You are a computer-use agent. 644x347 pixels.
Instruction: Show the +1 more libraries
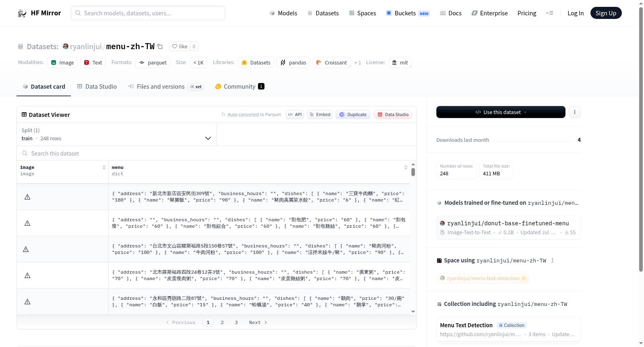[x=357, y=62]
